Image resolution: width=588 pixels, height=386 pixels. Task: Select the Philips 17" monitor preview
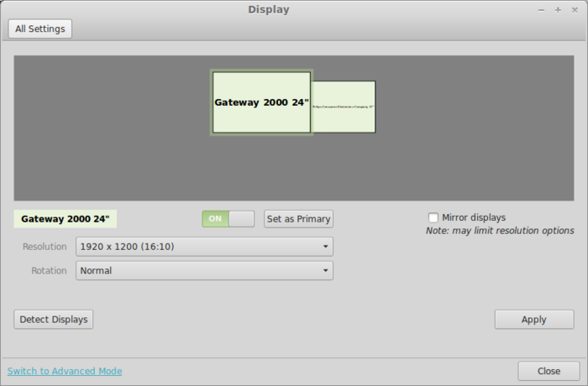(343, 107)
